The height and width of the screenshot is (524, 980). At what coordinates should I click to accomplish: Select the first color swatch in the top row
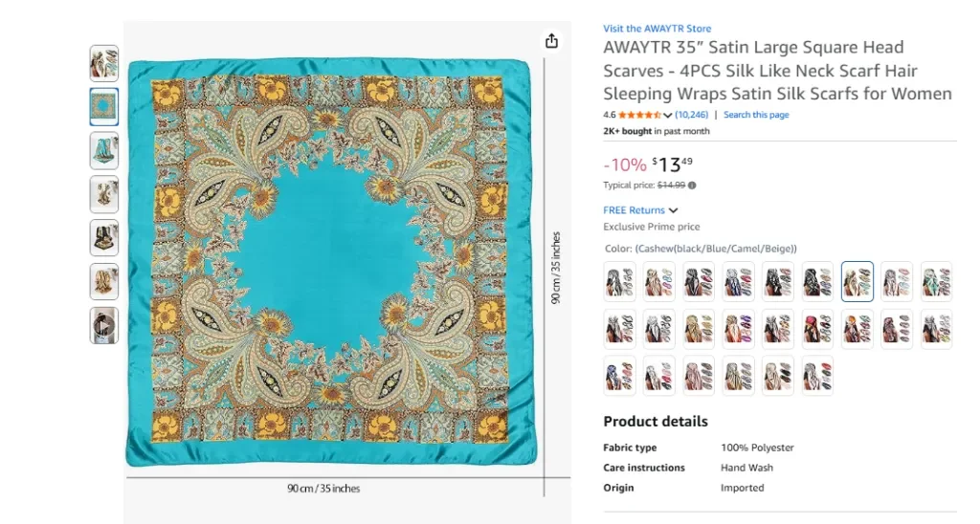tap(620, 282)
